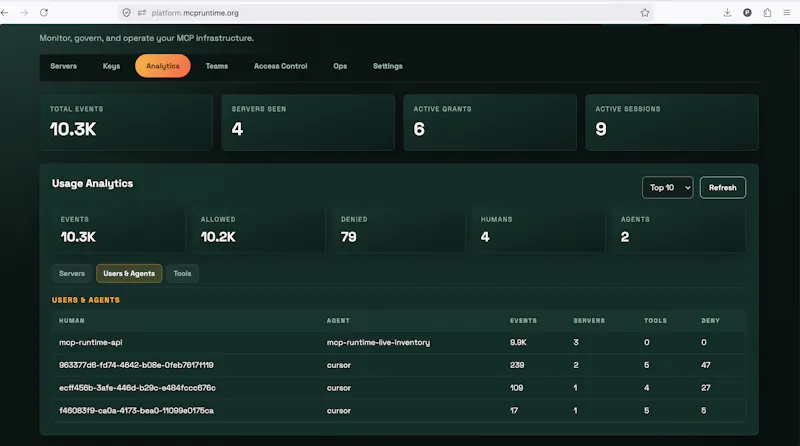
Task: Click the Allowed 10.2K stat
Action: (x=259, y=230)
